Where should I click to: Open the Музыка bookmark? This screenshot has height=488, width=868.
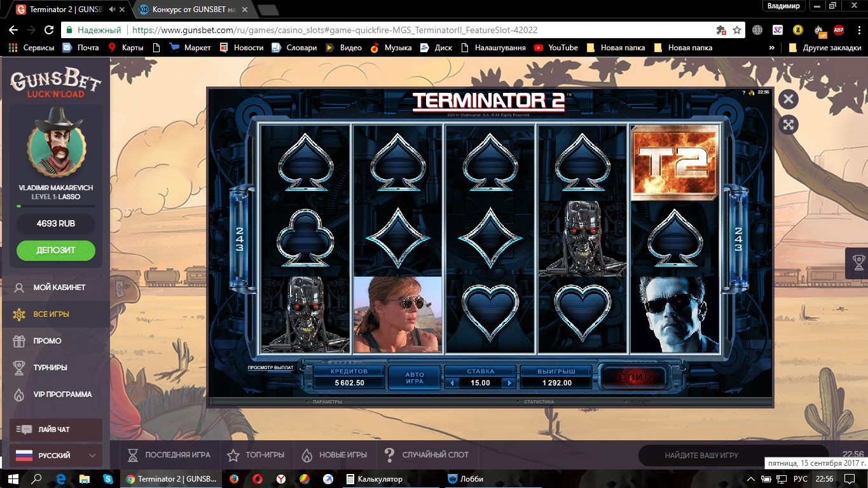click(x=391, y=48)
